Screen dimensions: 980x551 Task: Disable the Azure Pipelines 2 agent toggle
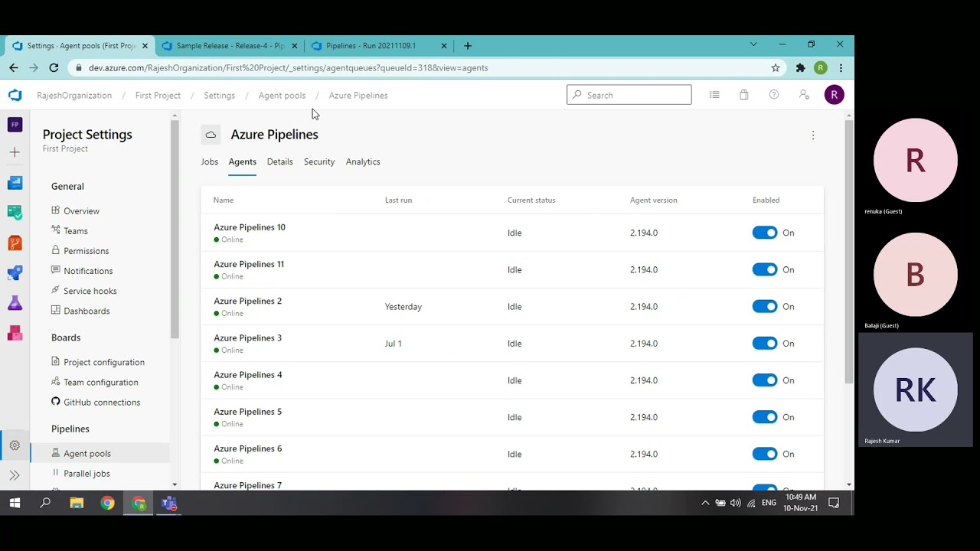(765, 306)
